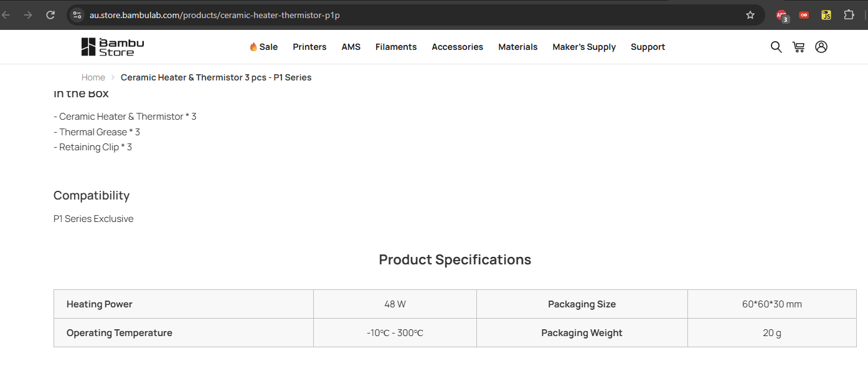
Task: Open the Sale menu item
Action: point(263,47)
